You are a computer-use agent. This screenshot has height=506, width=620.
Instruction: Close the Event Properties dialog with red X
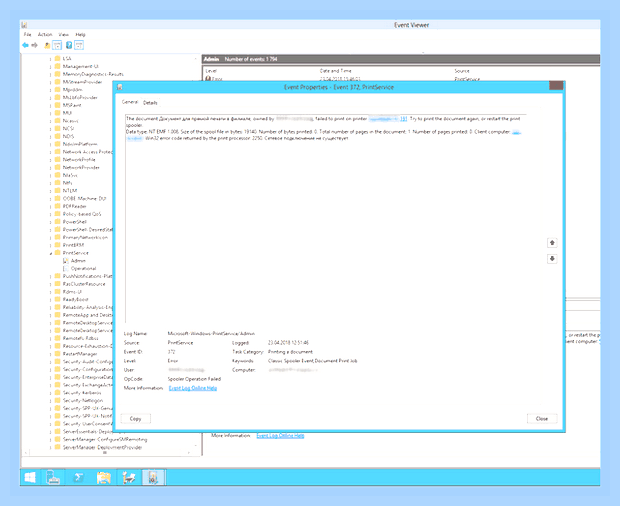(556, 86)
